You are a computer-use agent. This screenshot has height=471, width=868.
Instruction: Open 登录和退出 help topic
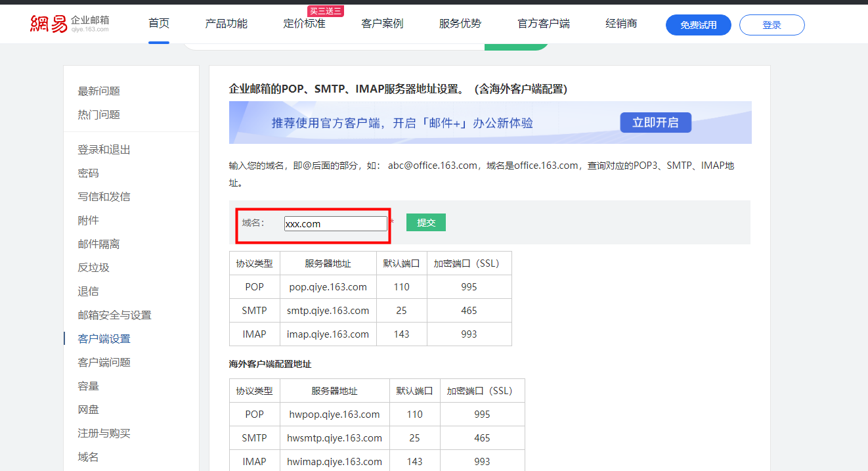pyautogui.click(x=104, y=149)
